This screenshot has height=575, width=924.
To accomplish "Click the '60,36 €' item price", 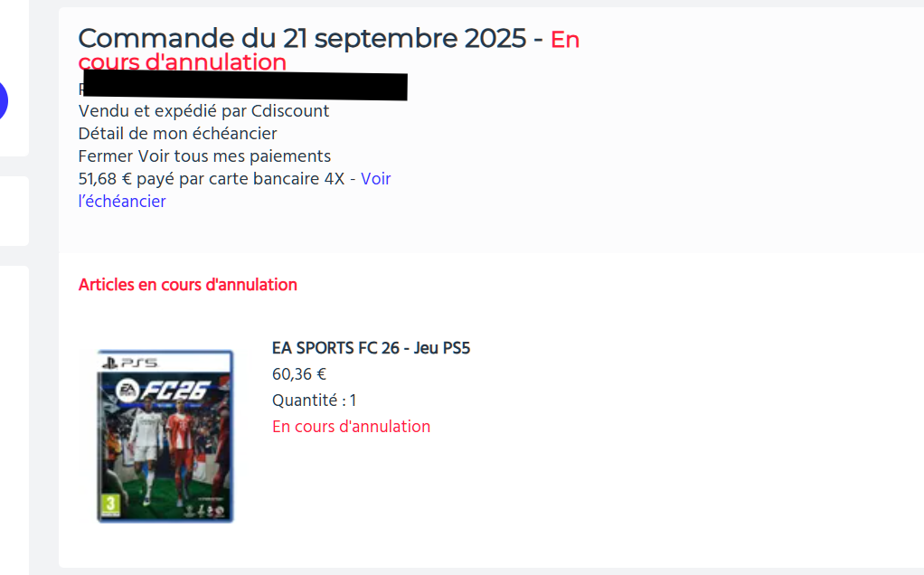I will tap(298, 374).
